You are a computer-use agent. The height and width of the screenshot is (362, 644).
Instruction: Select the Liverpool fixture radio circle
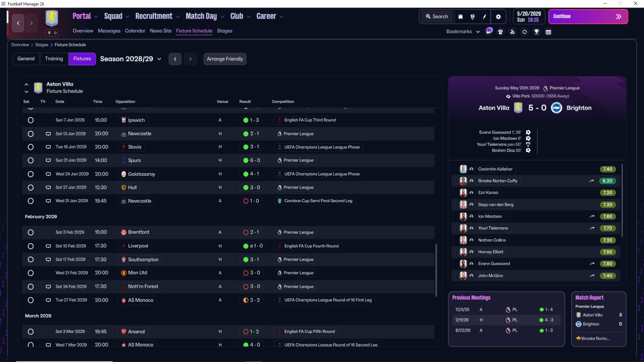point(31,246)
